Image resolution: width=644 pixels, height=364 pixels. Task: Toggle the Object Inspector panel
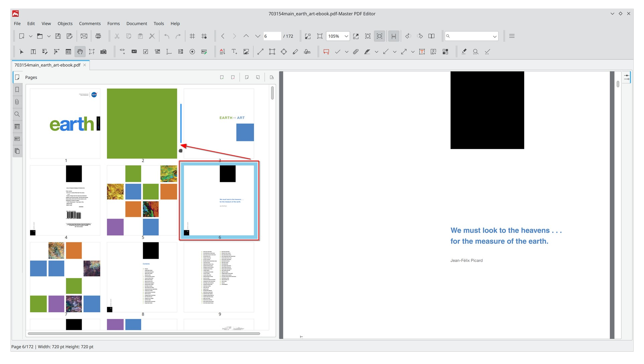click(x=627, y=77)
